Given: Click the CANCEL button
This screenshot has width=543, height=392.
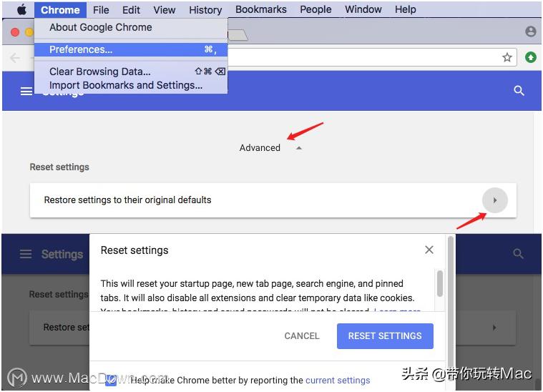Looking at the screenshot, I should 302,336.
